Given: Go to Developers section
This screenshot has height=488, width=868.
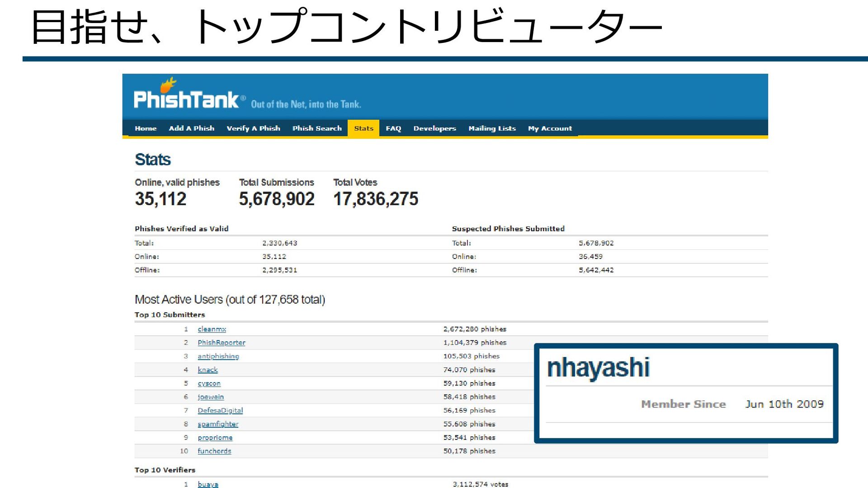Looking at the screenshot, I should click(x=434, y=128).
